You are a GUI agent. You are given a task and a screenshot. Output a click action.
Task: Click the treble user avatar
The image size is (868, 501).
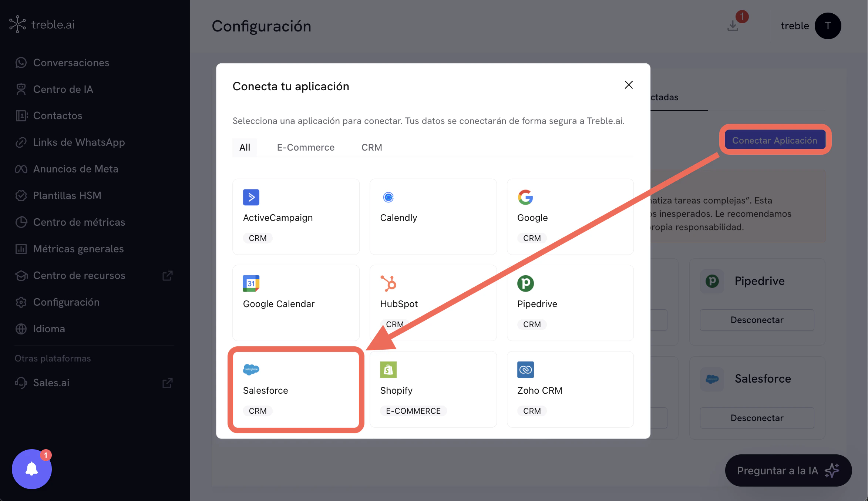(x=828, y=26)
